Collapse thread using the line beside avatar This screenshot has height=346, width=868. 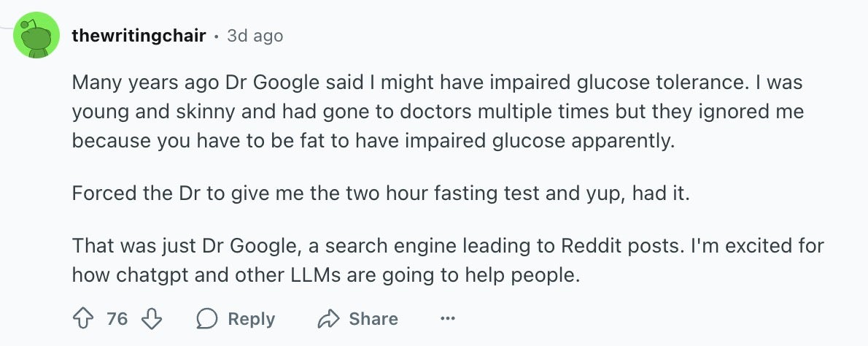(6, 26)
